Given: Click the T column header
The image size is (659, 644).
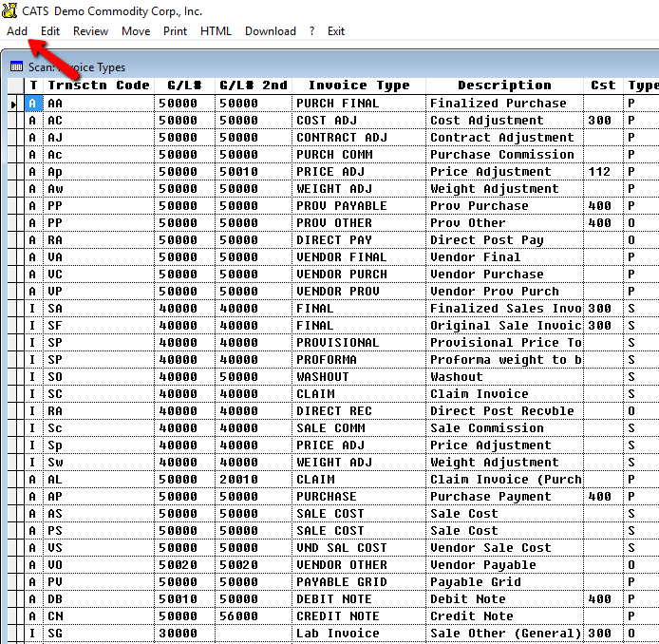Looking at the screenshot, I should (33, 85).
